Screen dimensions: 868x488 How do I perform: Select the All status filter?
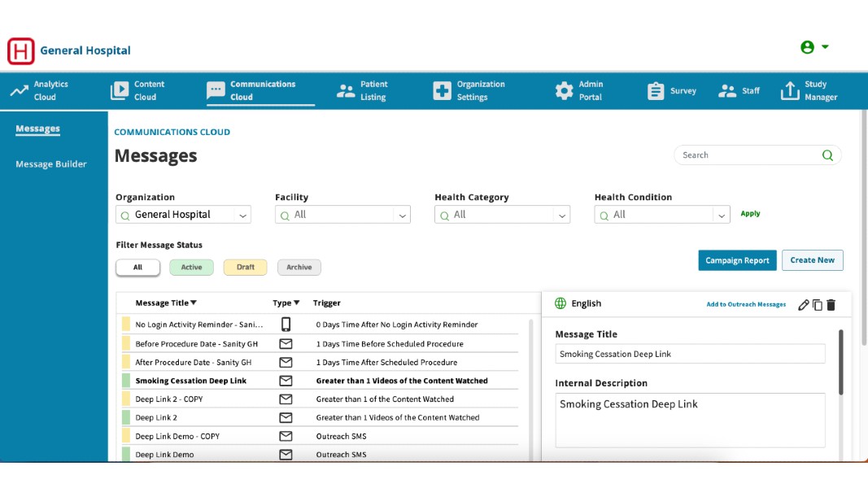coord(137,267)
